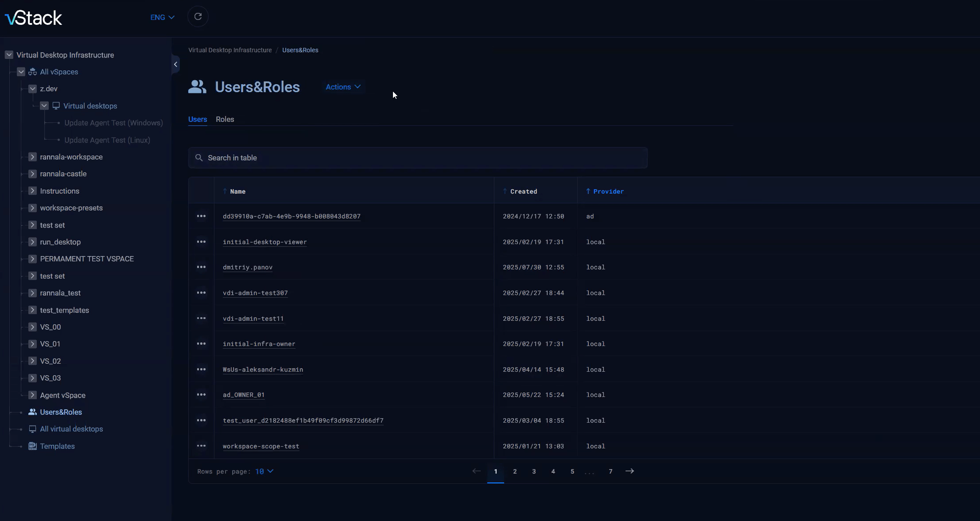
Task: Click the refresh icon in top bar
Action: point(198,17)
